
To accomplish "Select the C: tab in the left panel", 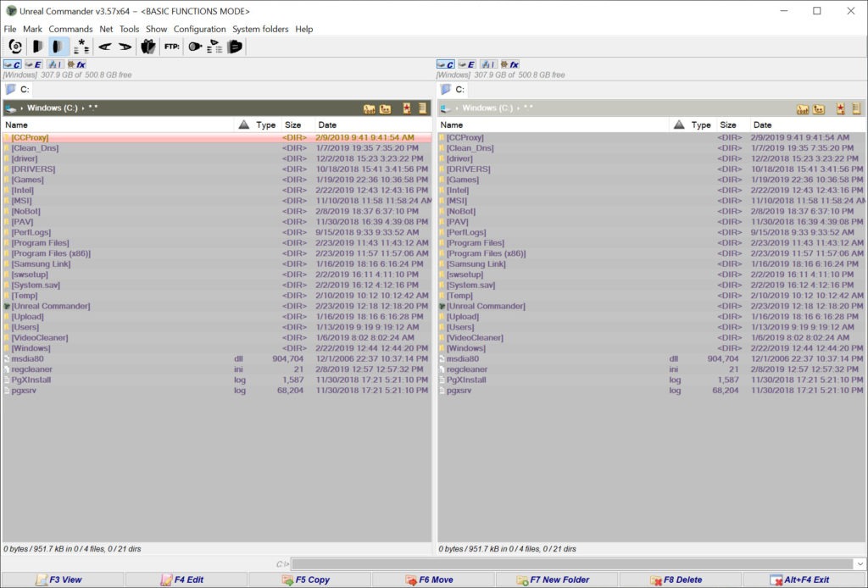I will click(19, 89).
